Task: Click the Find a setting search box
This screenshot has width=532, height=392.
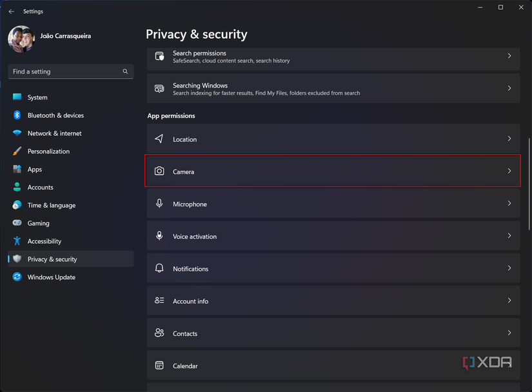Action: coord(64,72)
